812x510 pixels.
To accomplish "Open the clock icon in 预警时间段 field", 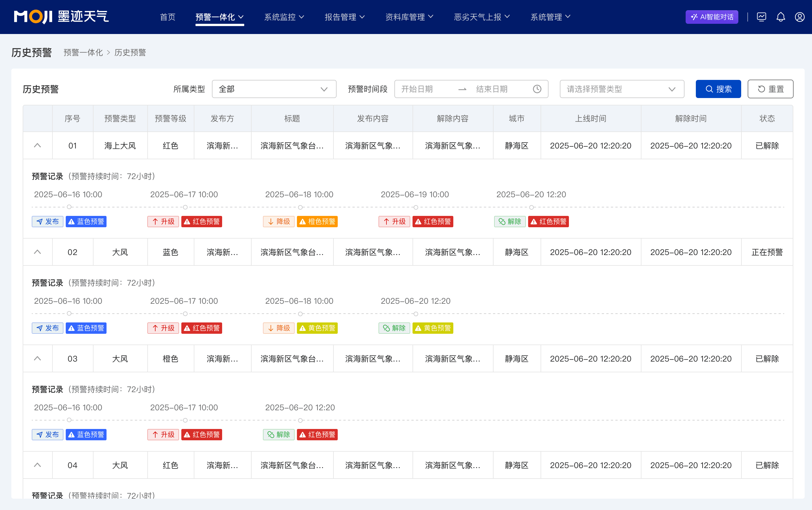I will (537, 89).
